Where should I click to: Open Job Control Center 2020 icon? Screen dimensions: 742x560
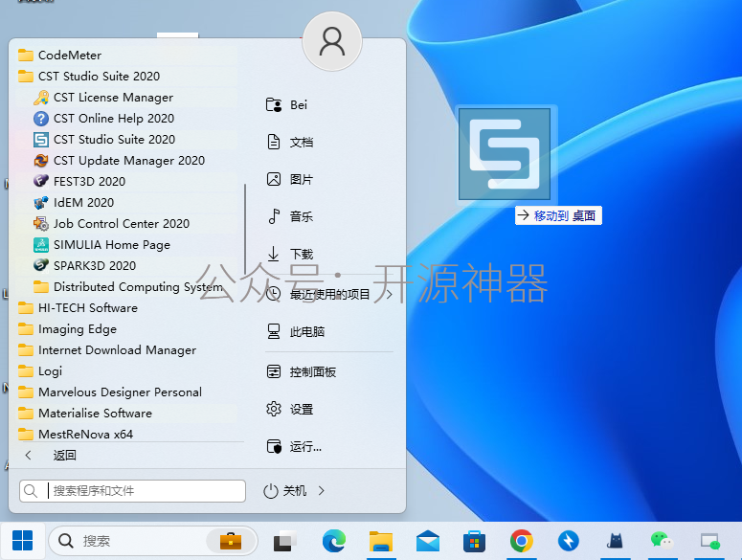(41, 224)
